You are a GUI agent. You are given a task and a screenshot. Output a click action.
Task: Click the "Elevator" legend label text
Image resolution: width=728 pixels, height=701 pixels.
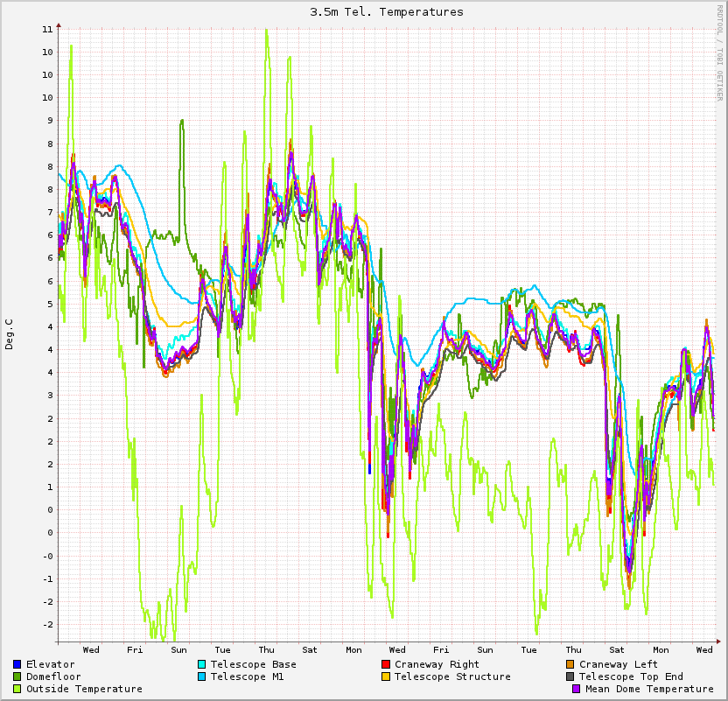click(x=50, y=664)
